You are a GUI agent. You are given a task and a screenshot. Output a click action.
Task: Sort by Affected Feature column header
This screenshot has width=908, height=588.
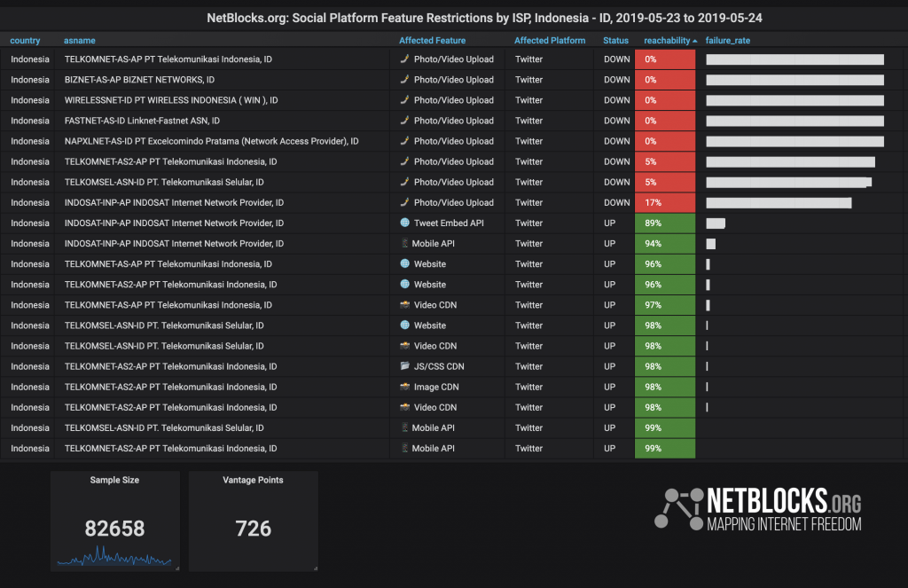point(432,41)
